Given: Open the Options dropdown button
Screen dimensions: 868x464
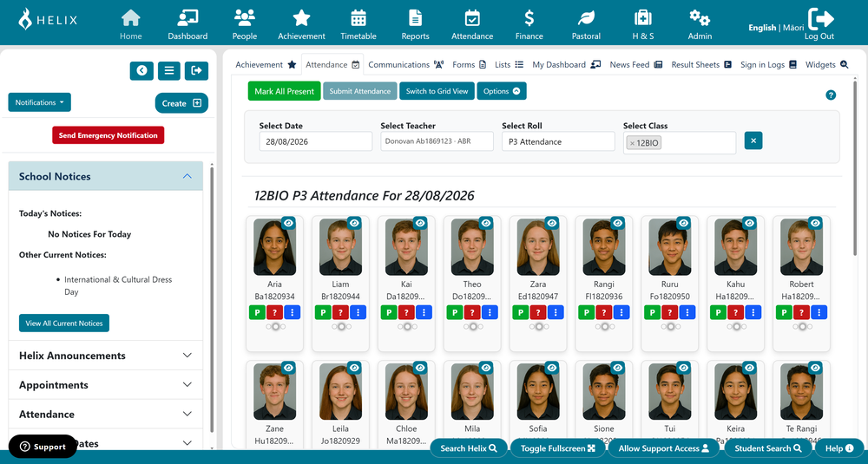Looking at the screenshot, I should [502, 91].
